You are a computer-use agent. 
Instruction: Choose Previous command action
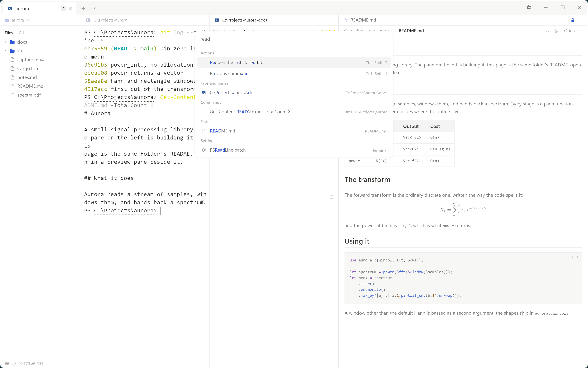pos(294,73)
